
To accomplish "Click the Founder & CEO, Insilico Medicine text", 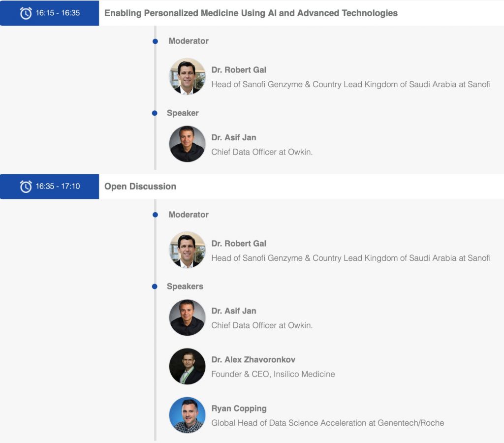I will tap(273, 374).
